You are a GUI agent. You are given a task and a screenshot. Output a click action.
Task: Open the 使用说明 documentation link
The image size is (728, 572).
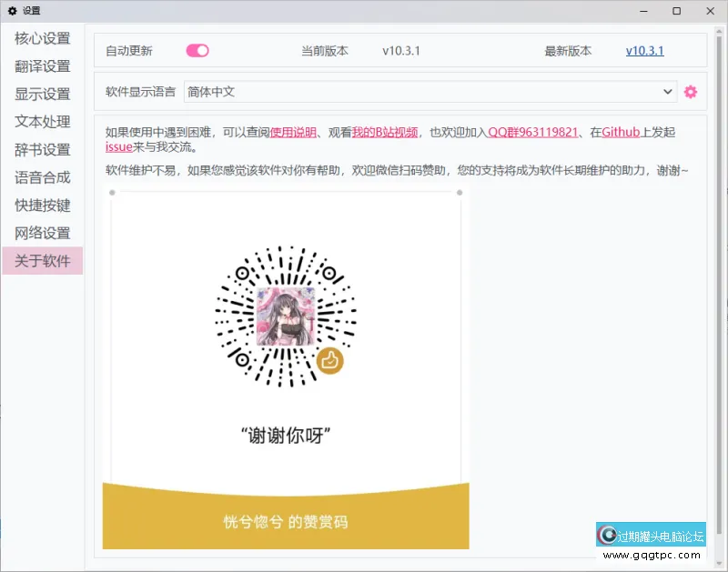(x=293, y=132)
